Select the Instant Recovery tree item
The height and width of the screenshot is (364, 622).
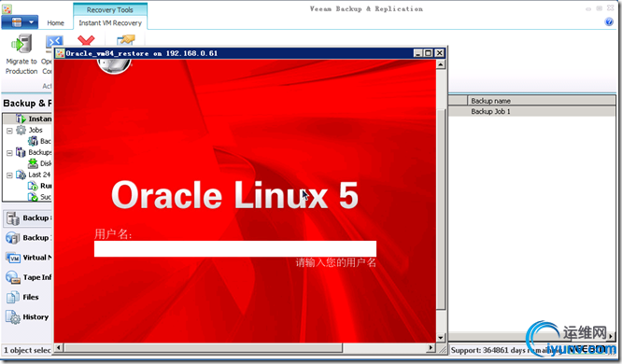(35, 119)
